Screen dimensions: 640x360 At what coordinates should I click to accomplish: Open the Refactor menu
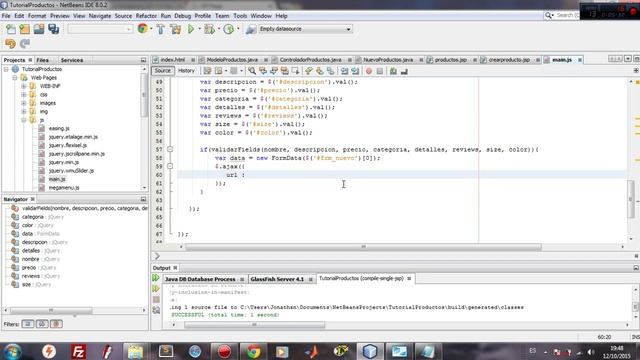[x=146, y=16]
